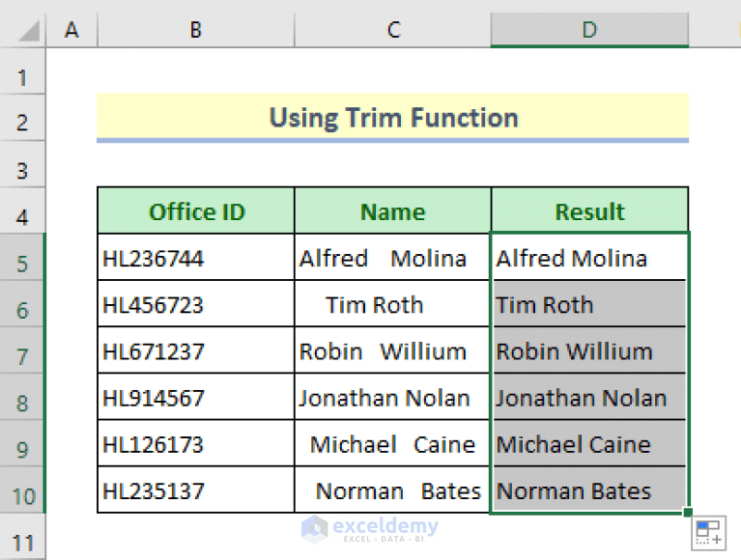Image resolution: width=741 pixels, height=560 pixels.
Task: Select row 1 header
Action: click(x=22, y=71)
